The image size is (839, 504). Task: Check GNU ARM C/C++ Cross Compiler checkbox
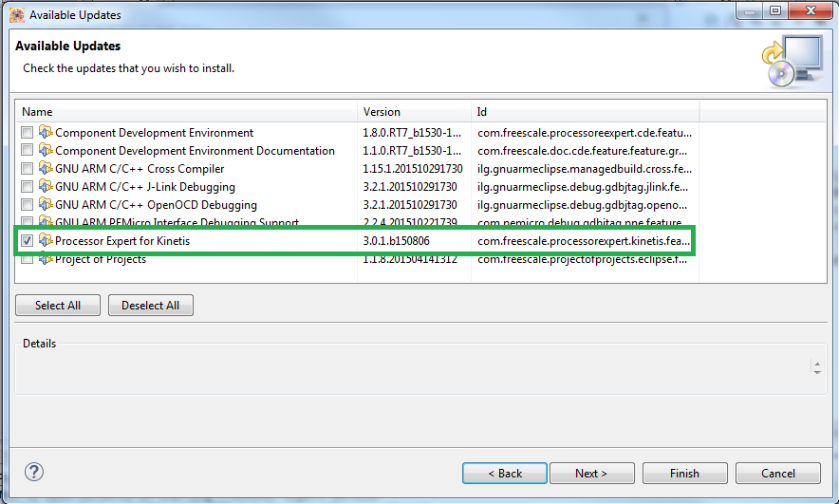coord(27,169)
